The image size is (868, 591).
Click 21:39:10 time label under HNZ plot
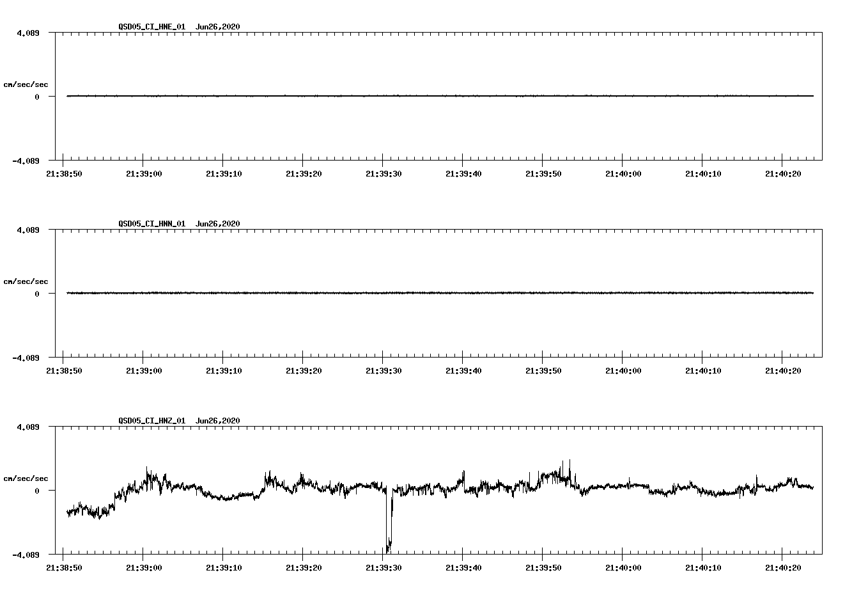tap(224, 568)
